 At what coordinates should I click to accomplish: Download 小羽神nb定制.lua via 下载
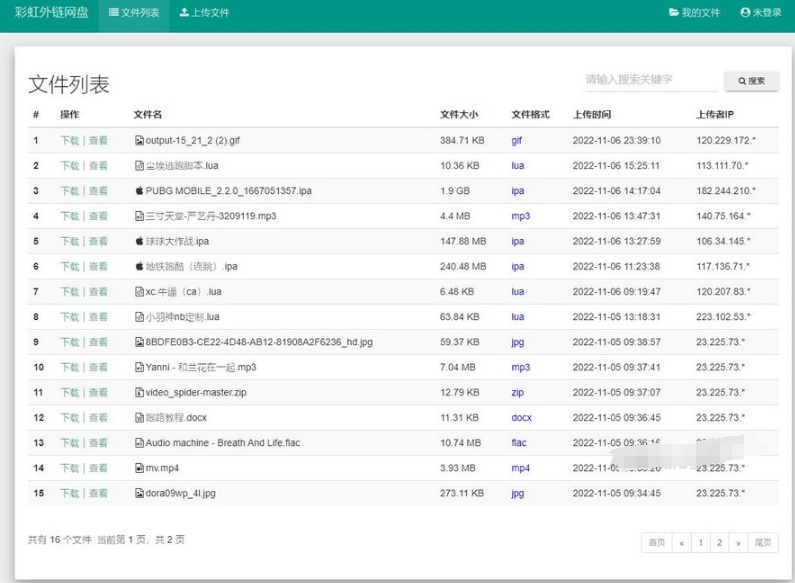coord(69,317)
